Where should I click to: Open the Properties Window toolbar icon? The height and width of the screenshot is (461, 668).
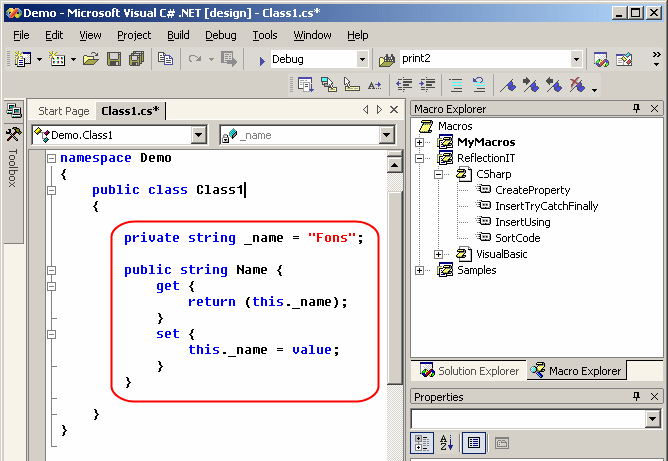(x=624, y=59)
